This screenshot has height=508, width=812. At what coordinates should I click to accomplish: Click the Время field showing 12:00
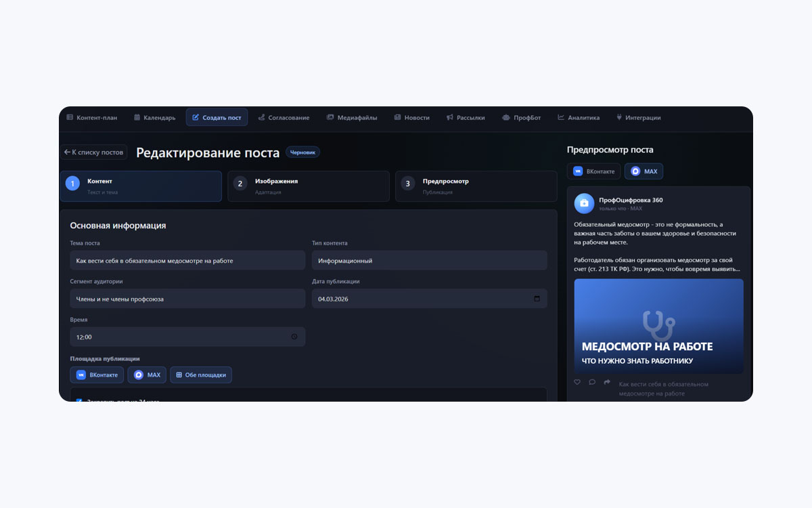[187, 337]
